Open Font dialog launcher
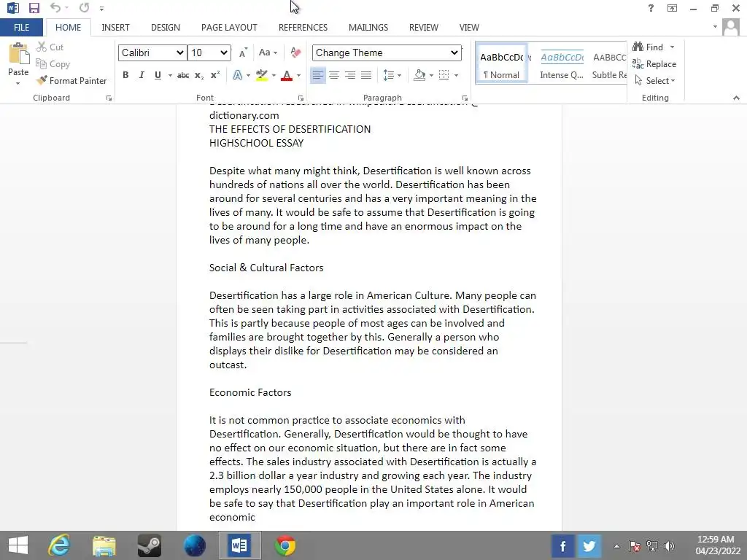 click(x=301, y=98)
